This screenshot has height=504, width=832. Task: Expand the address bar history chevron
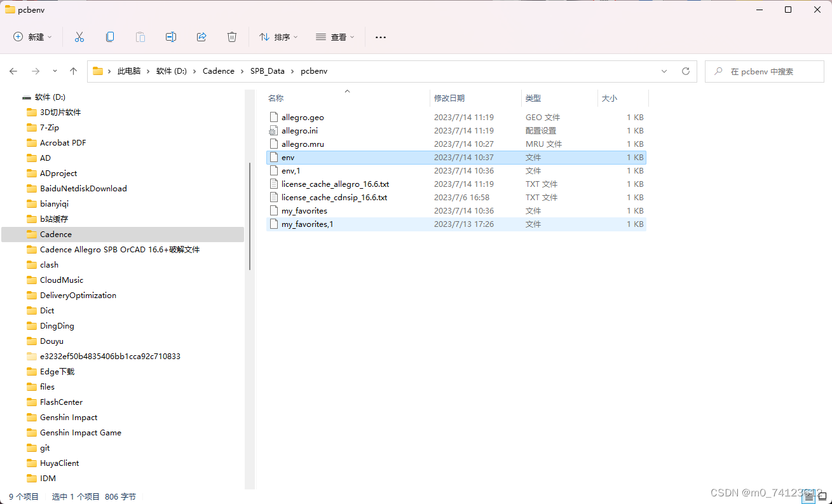[664, 71]
